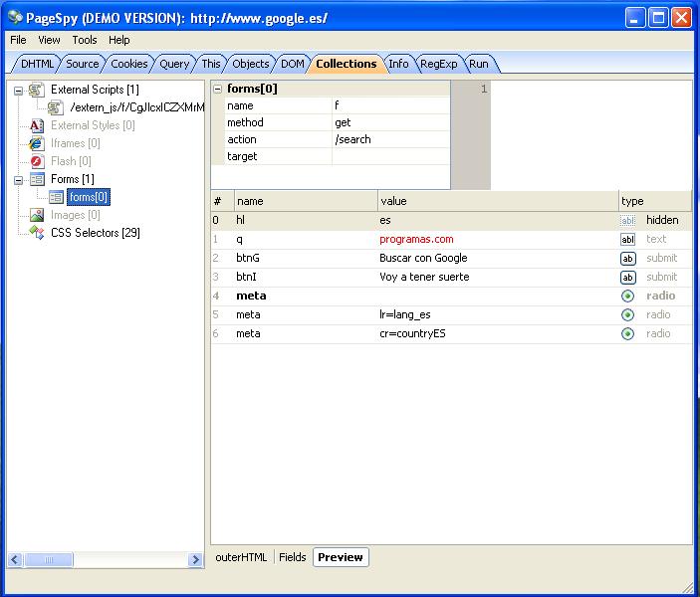Switch to the This tab
Screen dimensions: 700x597
click(211, 64)
